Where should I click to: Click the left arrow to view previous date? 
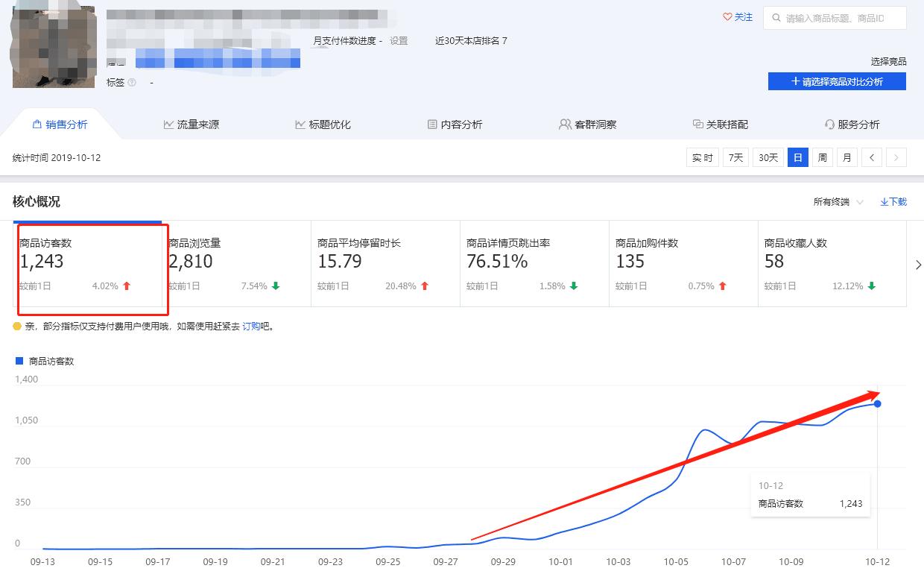click(871, 157)
